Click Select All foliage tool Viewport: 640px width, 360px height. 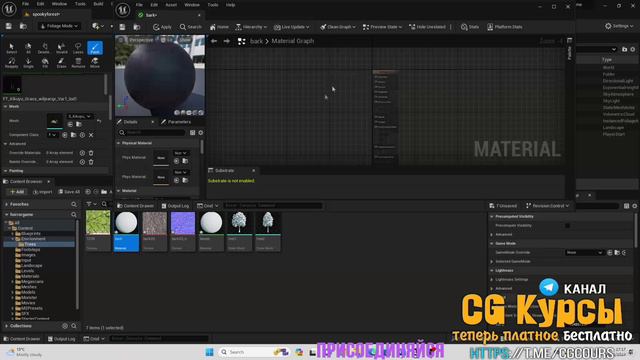tap(28, 48)
